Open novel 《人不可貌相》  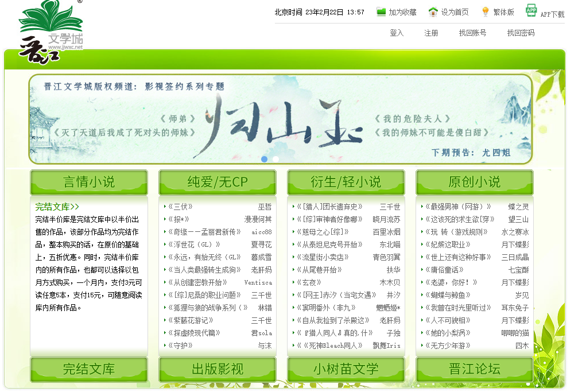tap(448, 320)
